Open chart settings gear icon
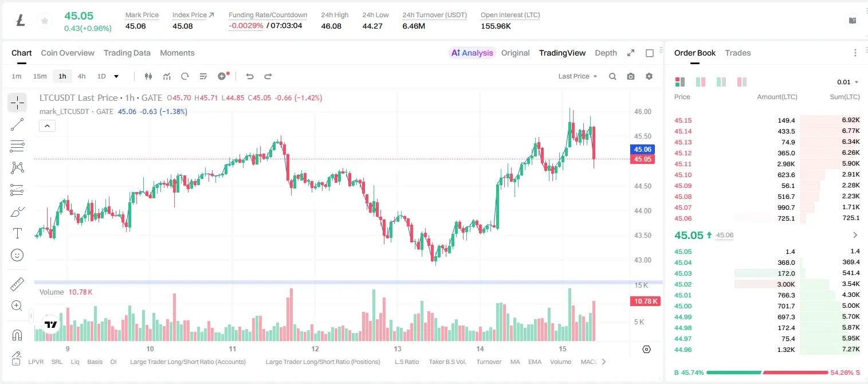Viewport: 868px width, 384px height. (x=649, y=76)
